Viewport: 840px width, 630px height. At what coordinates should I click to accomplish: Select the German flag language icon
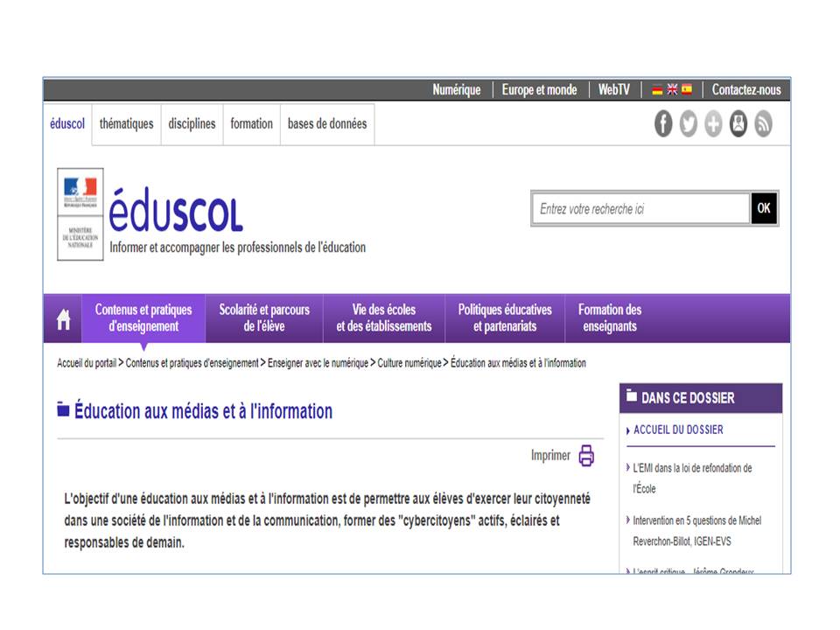657,90
